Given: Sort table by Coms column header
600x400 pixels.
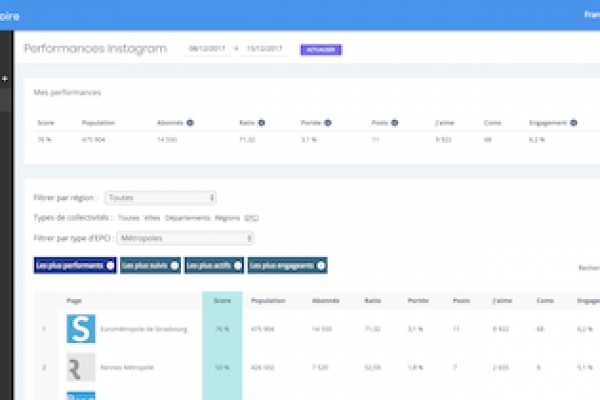Looking at the screenshot, I should [545, 301].
